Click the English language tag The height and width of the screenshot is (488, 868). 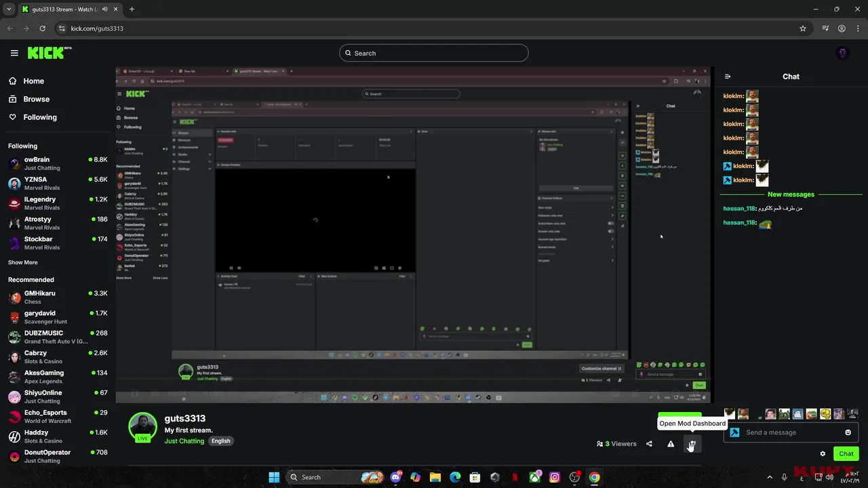[220, 441]
